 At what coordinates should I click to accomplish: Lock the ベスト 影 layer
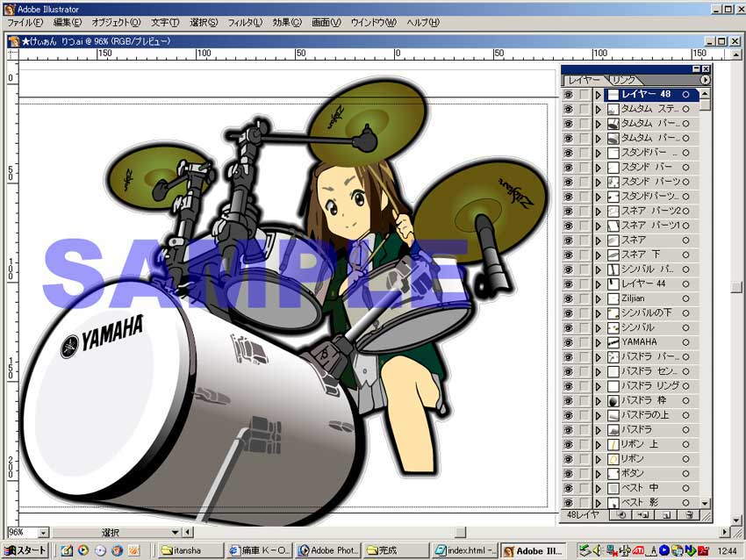click(585, 502)
